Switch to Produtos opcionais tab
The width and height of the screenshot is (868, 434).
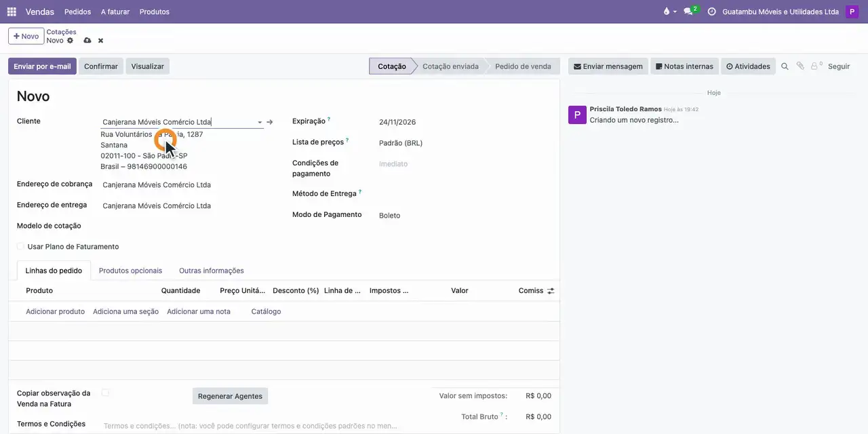[x=130, y=271]
